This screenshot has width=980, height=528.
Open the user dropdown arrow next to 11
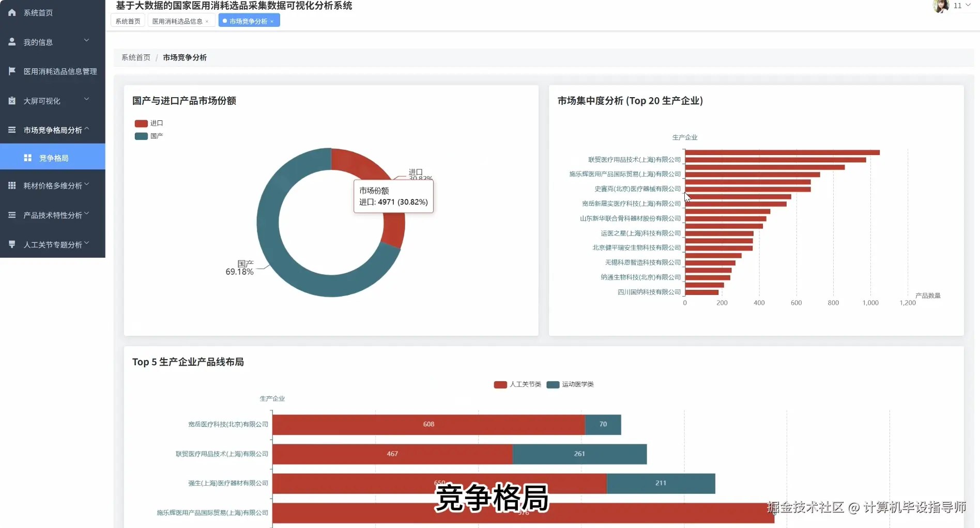968,5
